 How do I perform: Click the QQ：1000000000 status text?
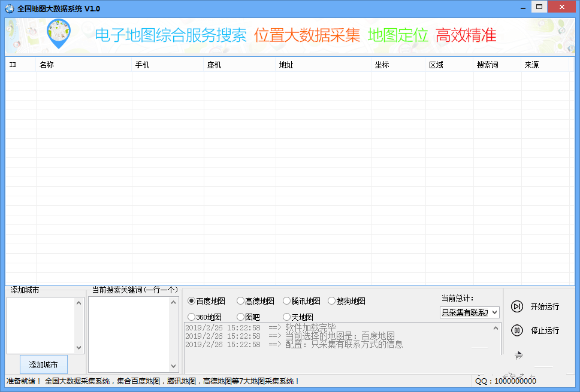pyautogui.click(x=506, y=381)
